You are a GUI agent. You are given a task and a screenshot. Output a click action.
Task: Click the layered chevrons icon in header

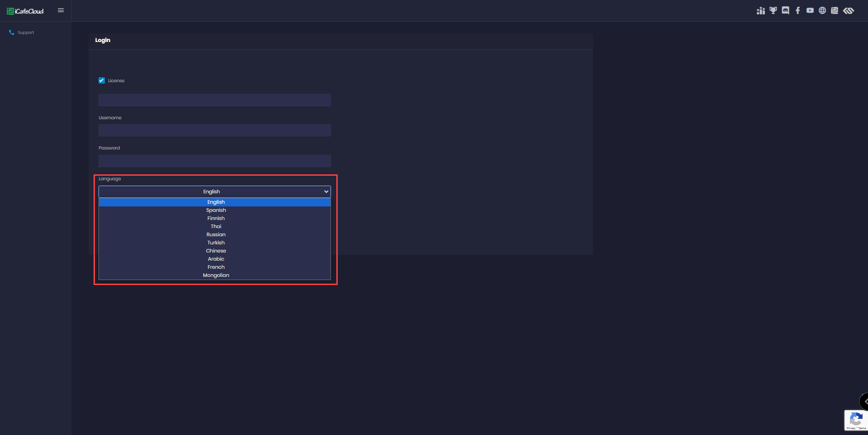point(849,10)
